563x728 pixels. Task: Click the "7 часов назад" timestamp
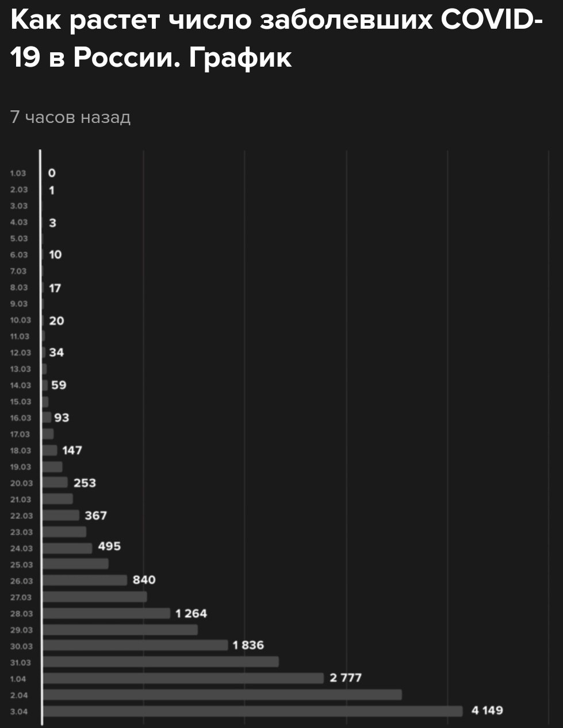tap(71, 117)
